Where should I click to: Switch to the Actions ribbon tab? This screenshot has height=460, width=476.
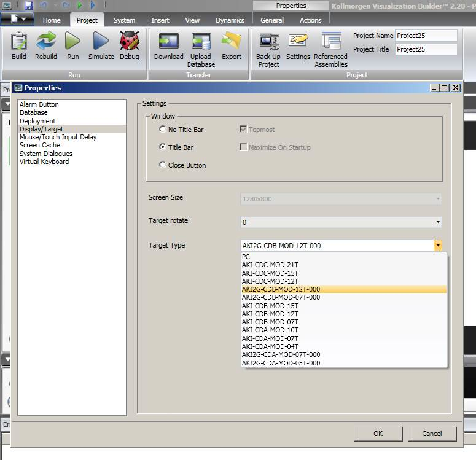pyautogui.click(x=310, y=20)
